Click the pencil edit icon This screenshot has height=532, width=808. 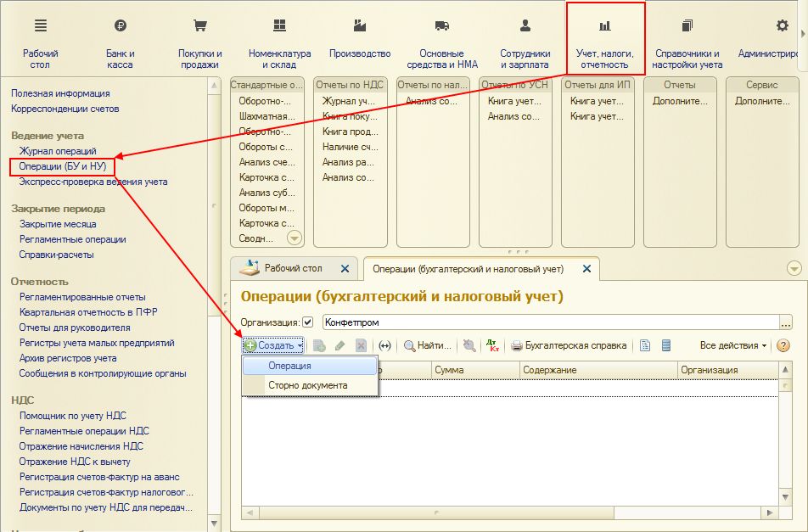point(339,345)
